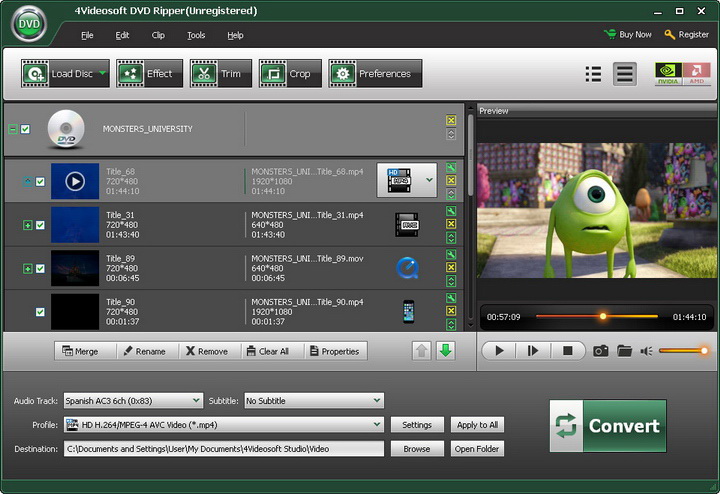Select the Trim tool
This screenshot has width=720, height=494.
point(219,74)
